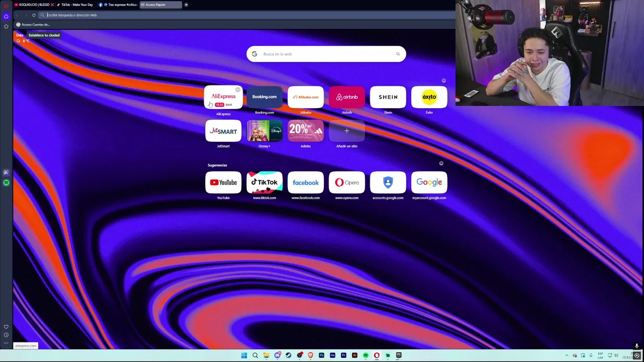Open the Acceso: Cuentas de... bookmark

point(33,25)
